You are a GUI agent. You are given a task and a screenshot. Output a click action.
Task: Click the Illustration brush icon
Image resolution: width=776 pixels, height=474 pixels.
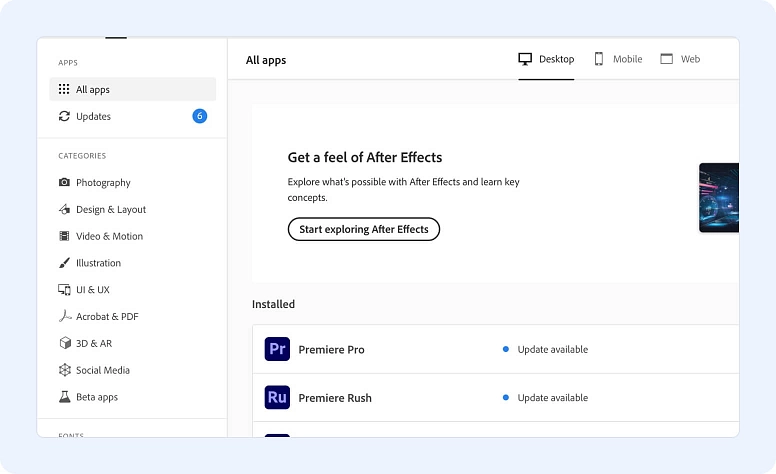pos(64,263)
